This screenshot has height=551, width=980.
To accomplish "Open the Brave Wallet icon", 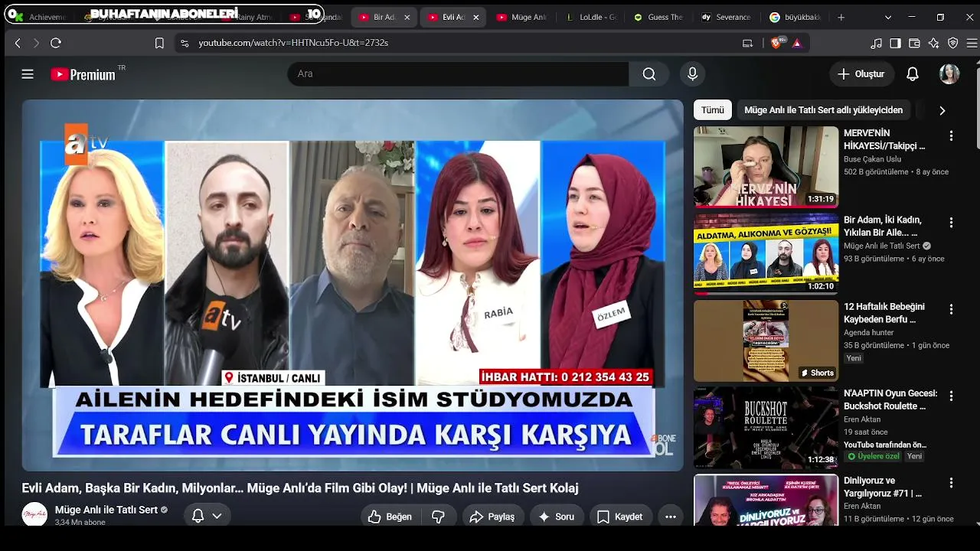I will tap(914, 44).
